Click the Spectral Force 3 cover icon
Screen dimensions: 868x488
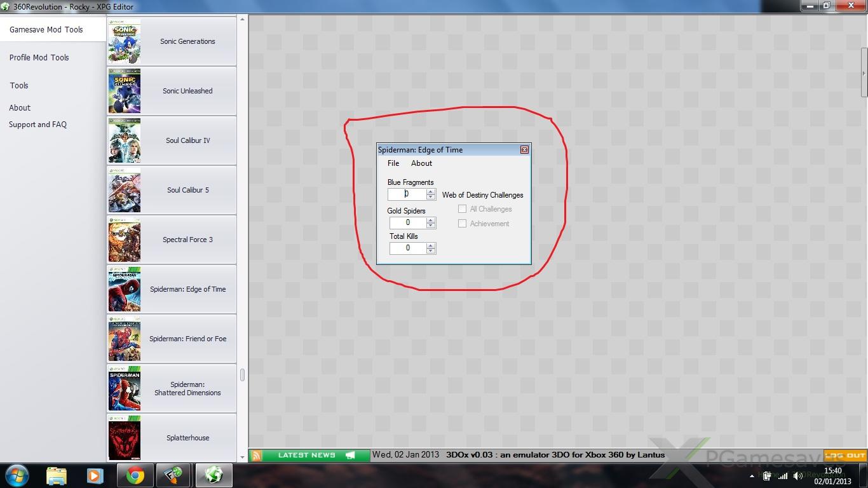(125, 240)
